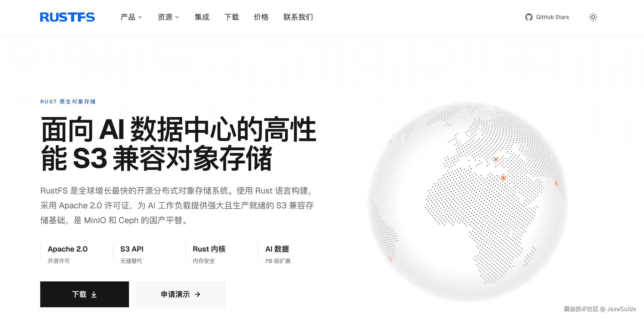644x320 pixels.
Task: Toggle the light/dark theme sun icon
Action: point(593,17)
